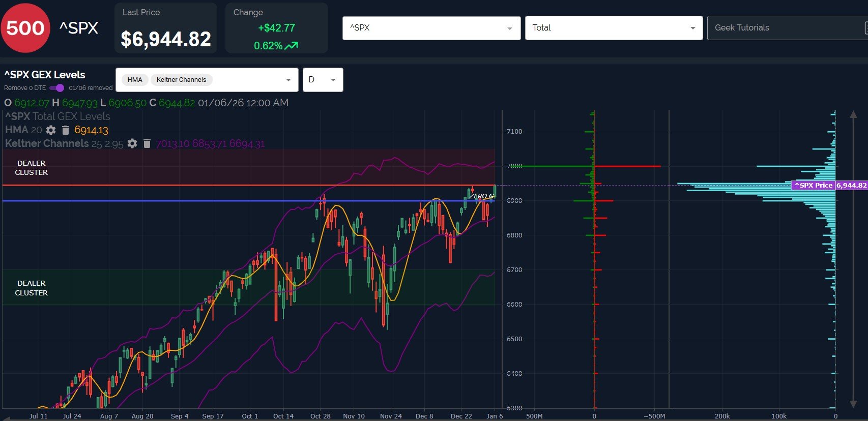Click the OHLC readout line
This screenshot has height=421, width=868.
147,103
